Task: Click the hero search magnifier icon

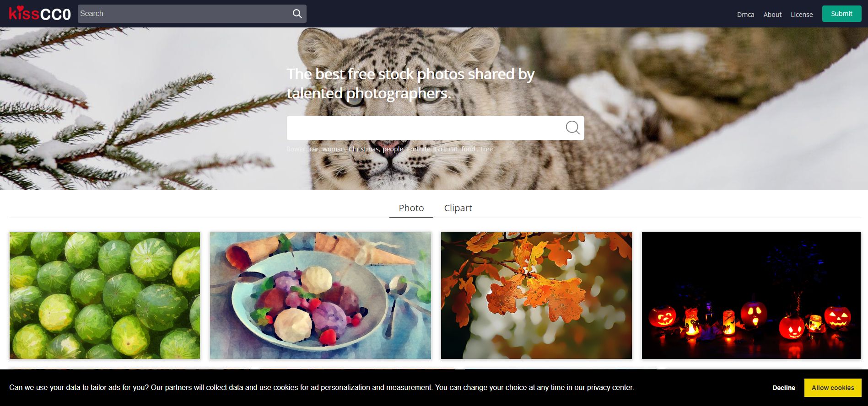Action: point(572,128)
